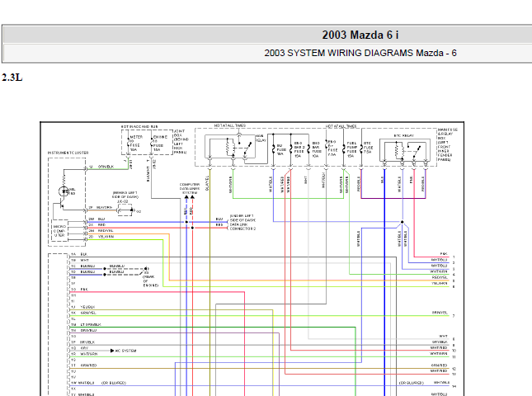Click the 'HOT IN ACC AND RUN' label
This screenshot has height=396, width=532.
(139, 126)
